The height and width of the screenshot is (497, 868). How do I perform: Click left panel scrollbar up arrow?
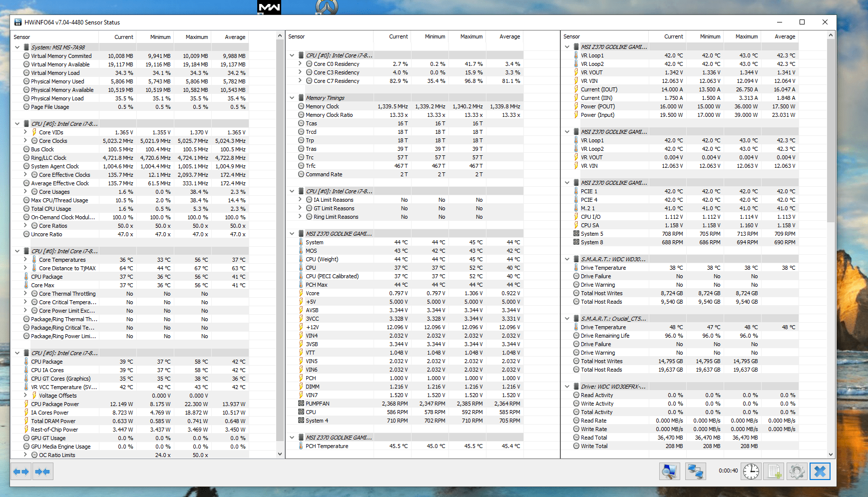point(280,35)
